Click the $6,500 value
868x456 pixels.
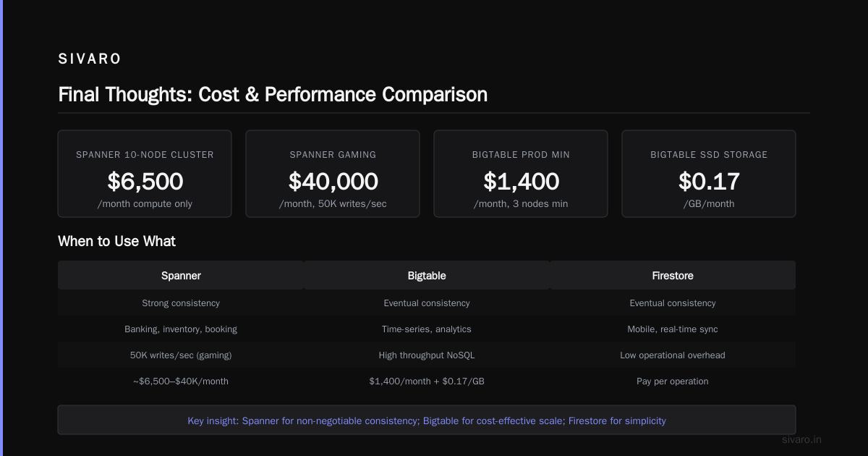point(145,181)
